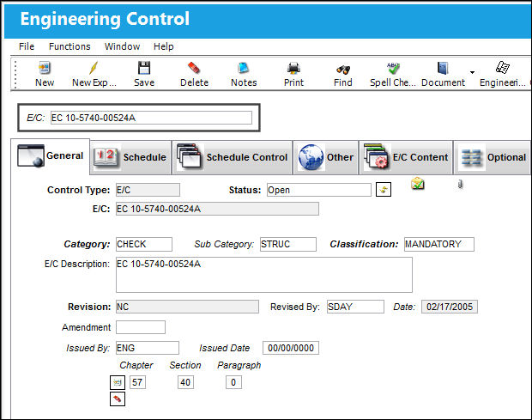Click the Category label
Screen dimensions: 532x420
click(87, 244)
